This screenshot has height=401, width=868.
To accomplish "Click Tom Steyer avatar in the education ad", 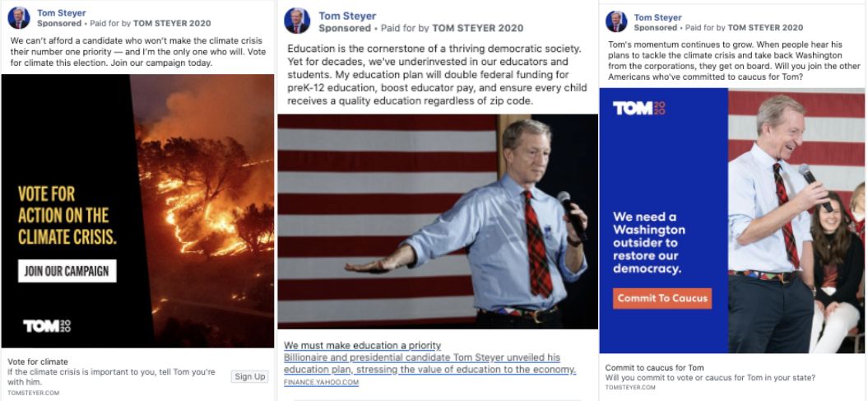I will [x=297, y=21].
